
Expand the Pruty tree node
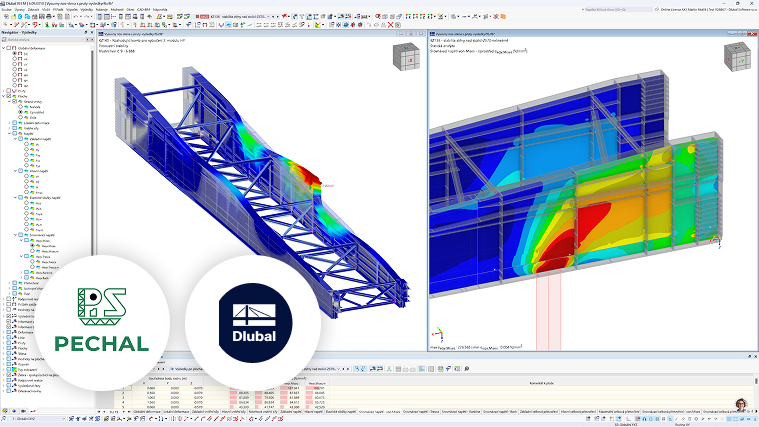click(3, 91)
